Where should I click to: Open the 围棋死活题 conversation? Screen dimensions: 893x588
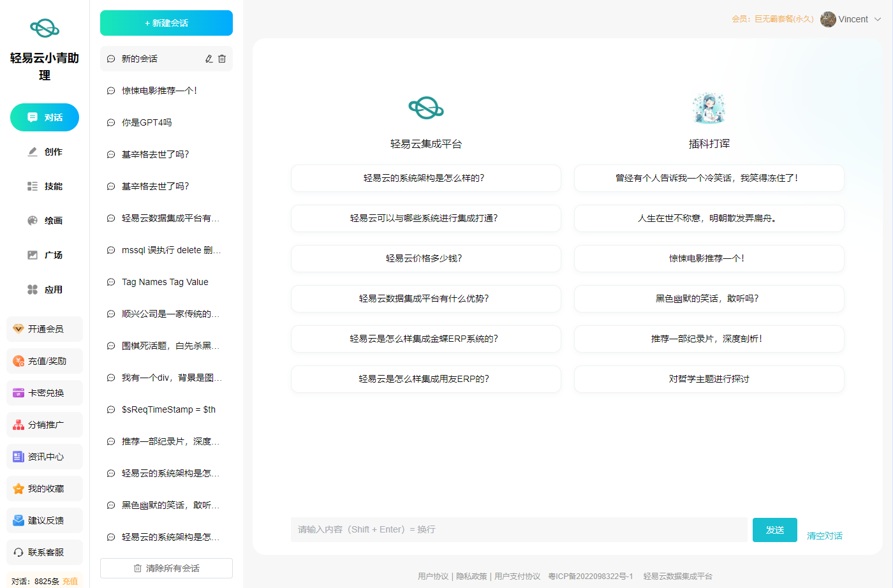click(x=166, y=346)
